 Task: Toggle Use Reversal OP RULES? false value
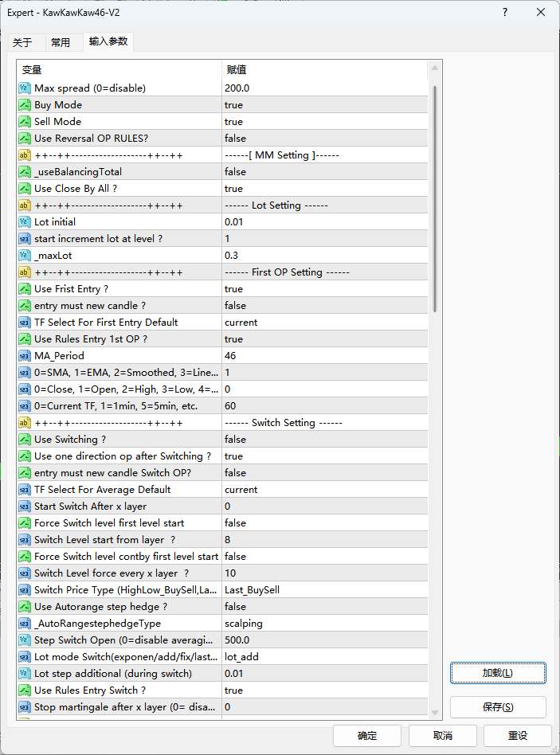tap(324, 139)
